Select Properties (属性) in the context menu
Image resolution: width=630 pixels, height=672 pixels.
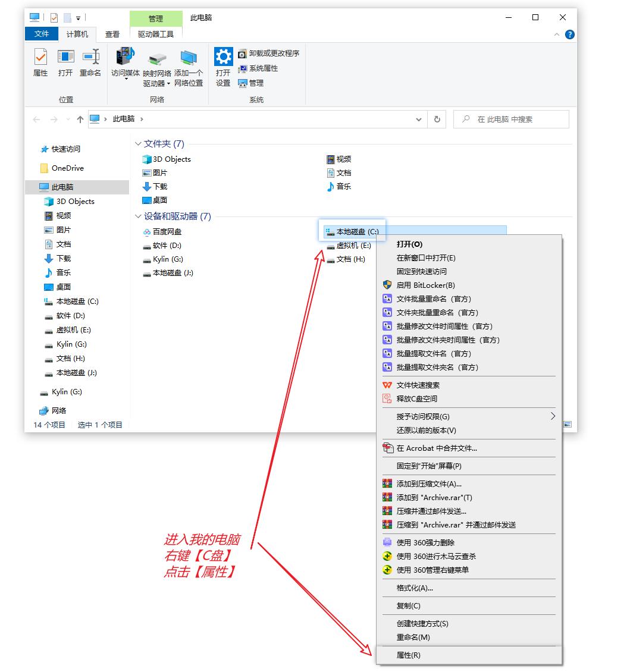click(408, 655)
